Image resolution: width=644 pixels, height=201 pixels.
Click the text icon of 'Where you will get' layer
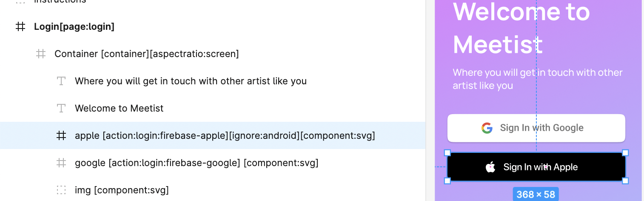pos(61,81)
